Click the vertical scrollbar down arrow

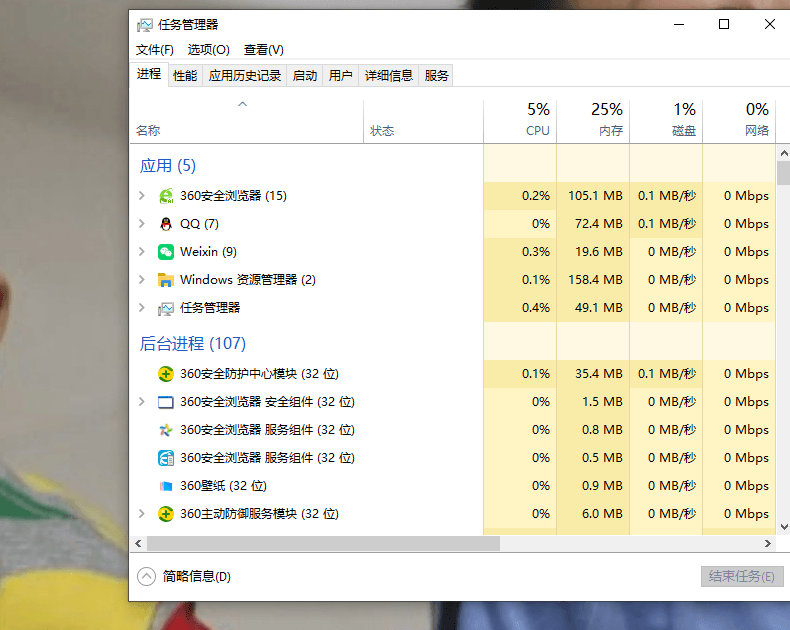(x=784, y=527)
